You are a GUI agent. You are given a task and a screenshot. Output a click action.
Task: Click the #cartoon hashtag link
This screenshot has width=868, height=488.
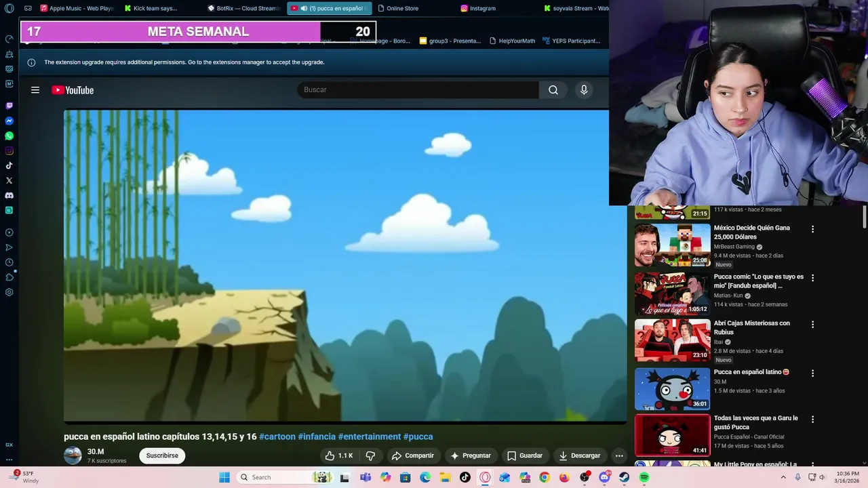coord(277,436)
